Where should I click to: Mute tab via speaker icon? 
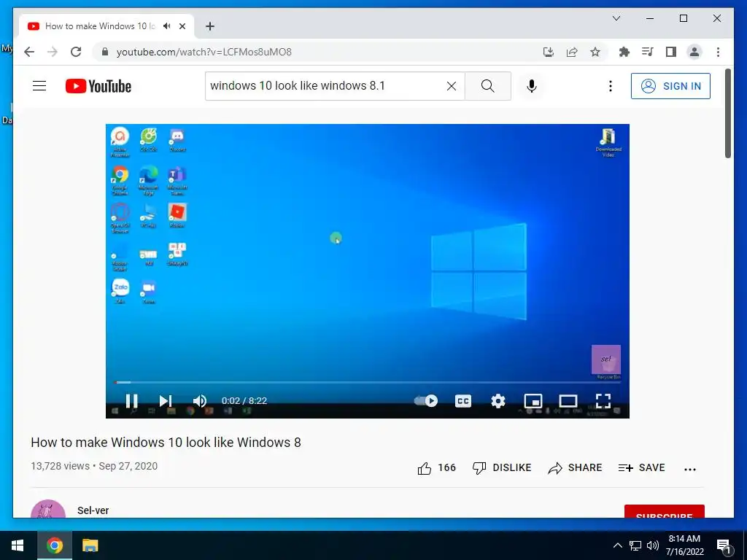[167, 26]
